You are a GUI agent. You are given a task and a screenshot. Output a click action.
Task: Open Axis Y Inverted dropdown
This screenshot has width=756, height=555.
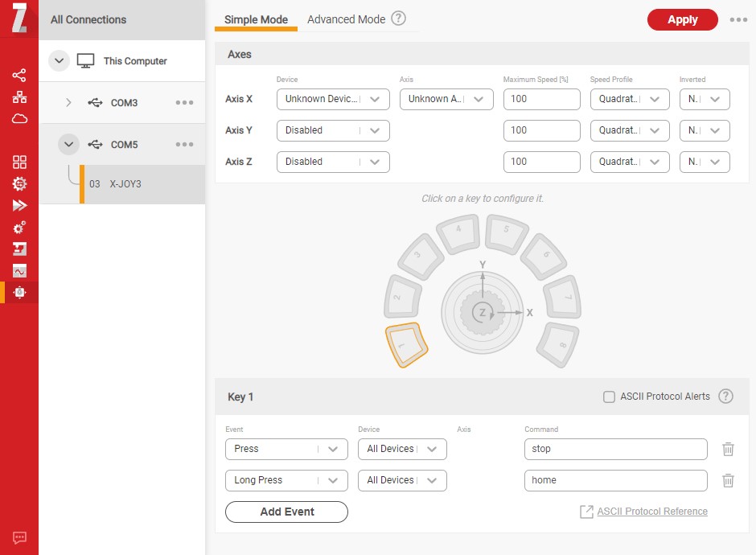click(705, 130)
